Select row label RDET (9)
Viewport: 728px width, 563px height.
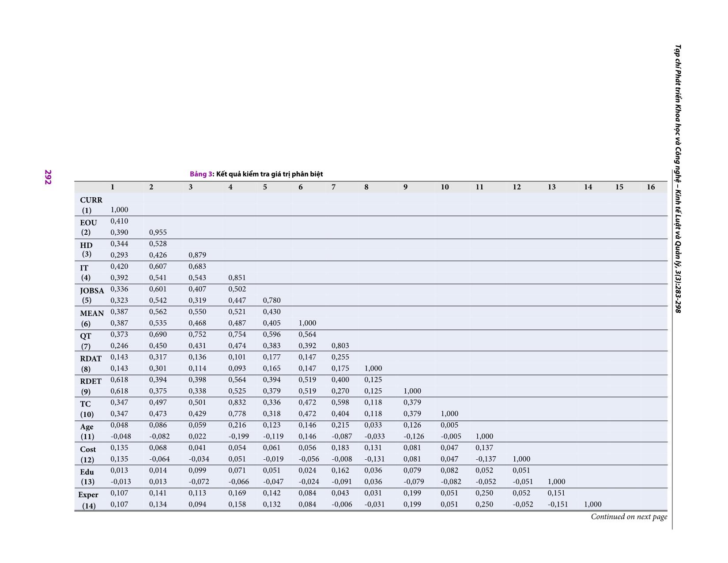[x=91, y=386]
